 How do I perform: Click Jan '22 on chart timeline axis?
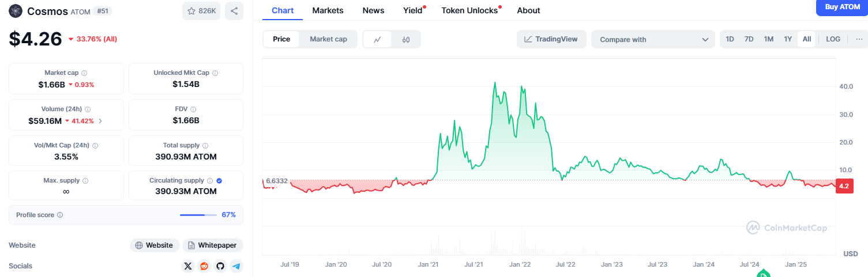(x=520, y=264)
